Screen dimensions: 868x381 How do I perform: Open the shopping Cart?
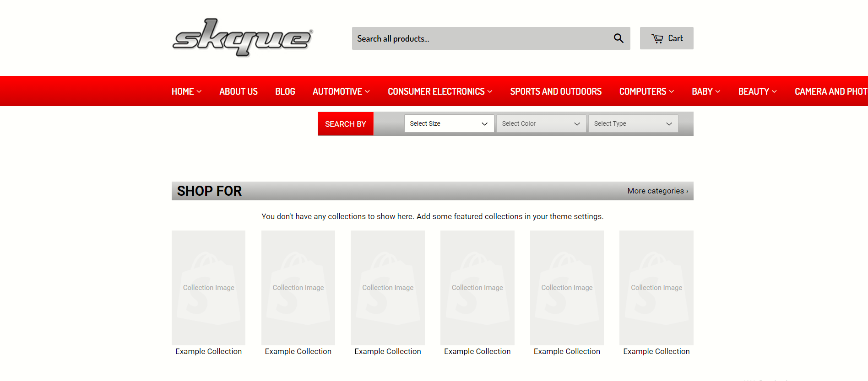[667, 38]
